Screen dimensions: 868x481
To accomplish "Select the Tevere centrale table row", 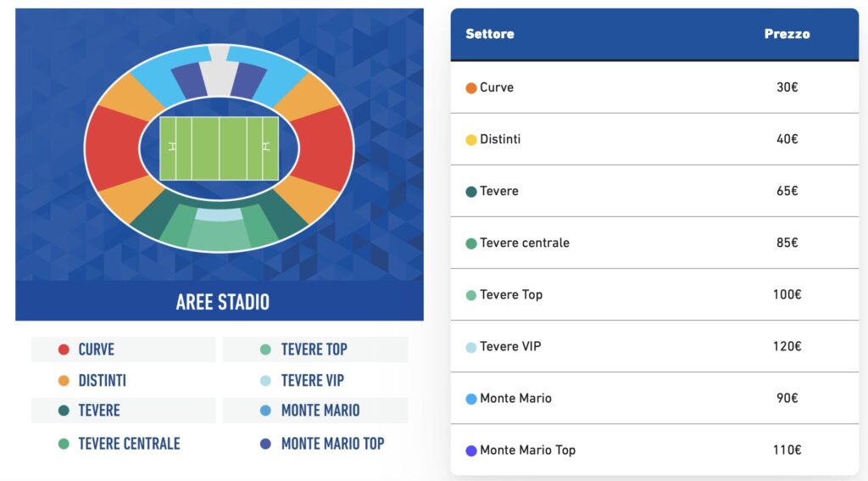I will click(x=654, y=243).
